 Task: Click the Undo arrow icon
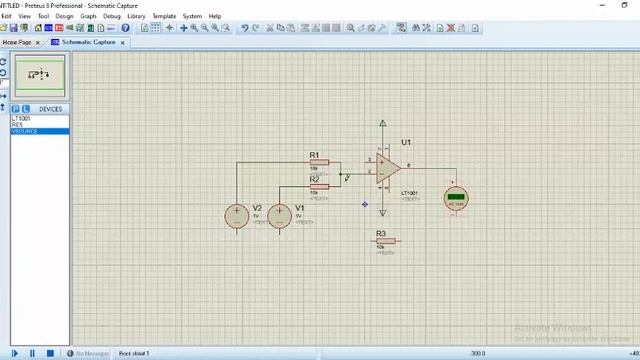tap(244, 28)
